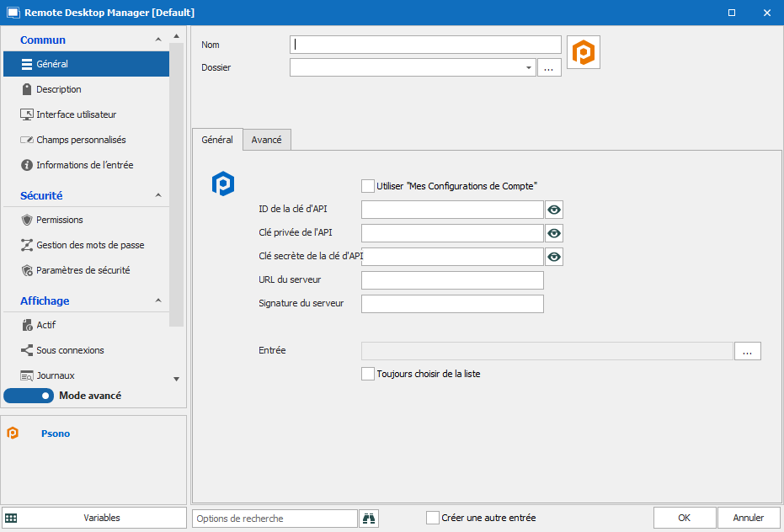Click the binoculars search icon

(x=369, y=519)
